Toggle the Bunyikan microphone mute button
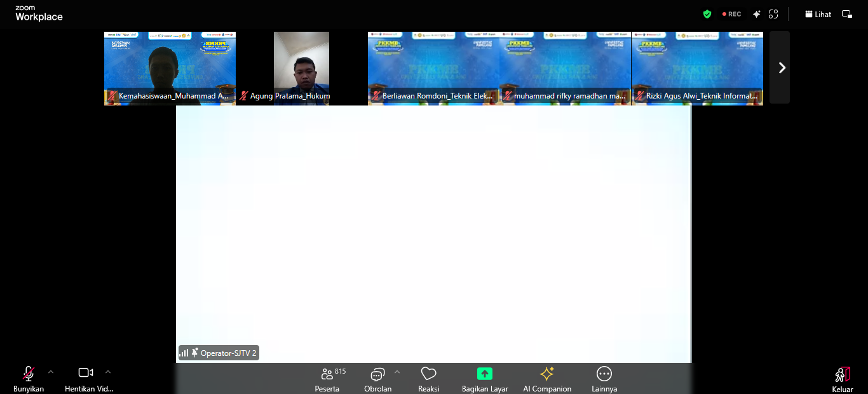868x394 pixels. click(x=29, y=379)
